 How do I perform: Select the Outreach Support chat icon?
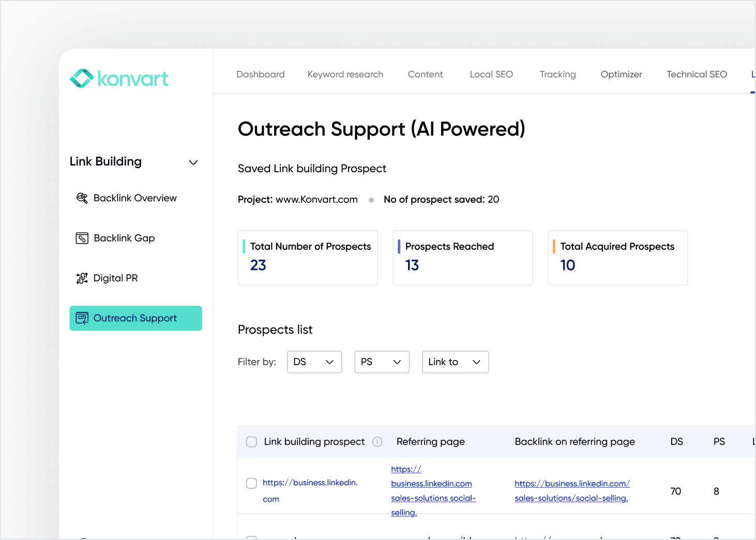pyautogui.click(x=83, y=318)
